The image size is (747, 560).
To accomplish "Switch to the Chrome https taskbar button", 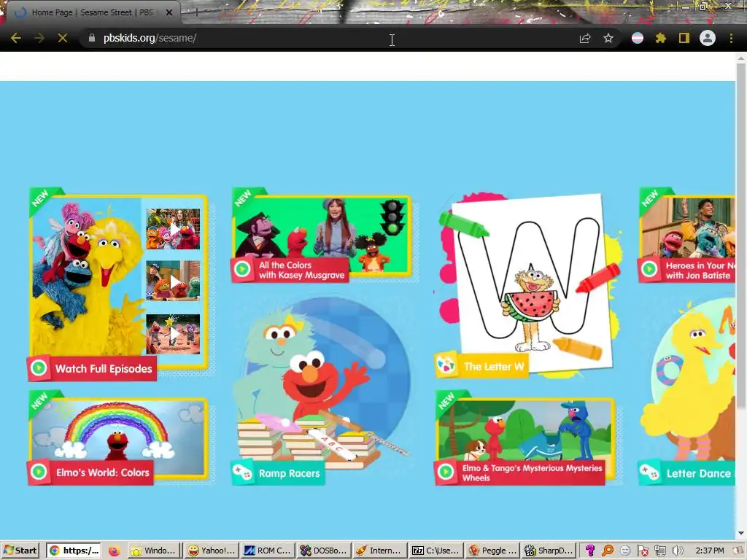I will click(x=74, y=551).
